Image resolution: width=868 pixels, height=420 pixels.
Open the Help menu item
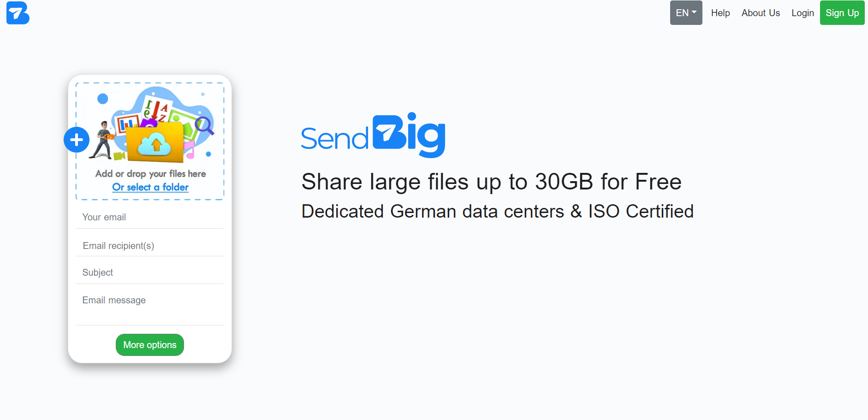pos(720,13)
